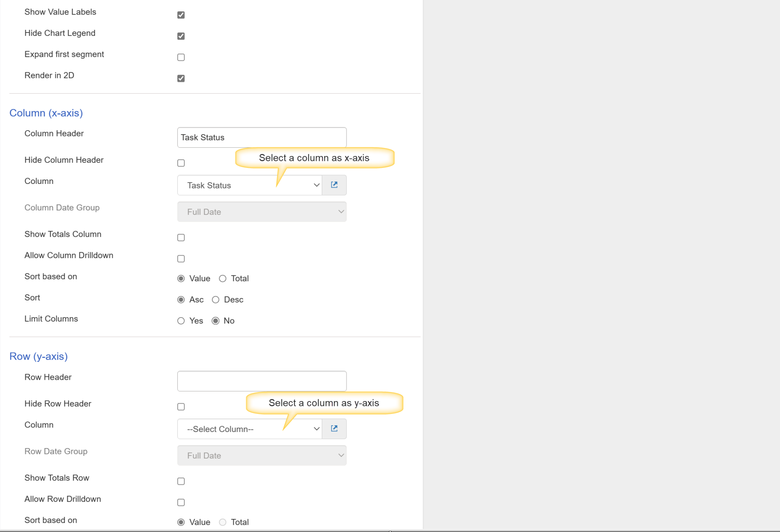Open the Task Status column dropdown
Image resolution: width=780 pixels, height=532 pixels.
249,185
